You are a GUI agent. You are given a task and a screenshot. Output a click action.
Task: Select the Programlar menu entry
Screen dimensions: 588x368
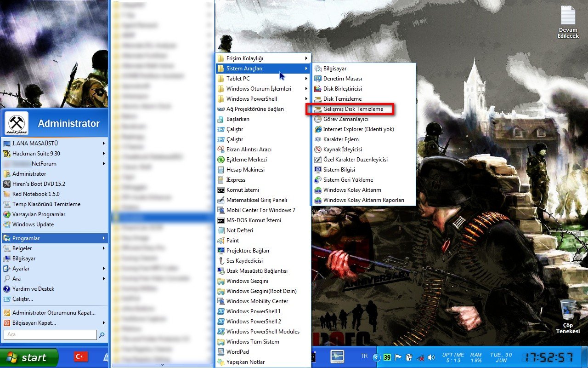coord(55,238)
